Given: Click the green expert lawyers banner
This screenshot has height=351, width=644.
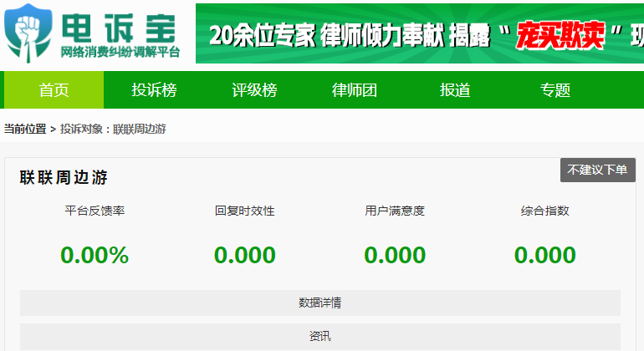Looking at the screenshot, I should coord(420,33).
